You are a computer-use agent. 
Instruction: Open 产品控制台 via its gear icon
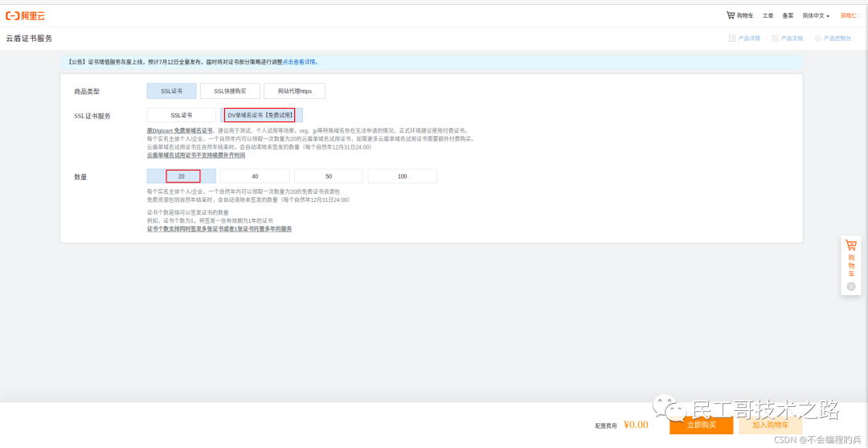818,39
